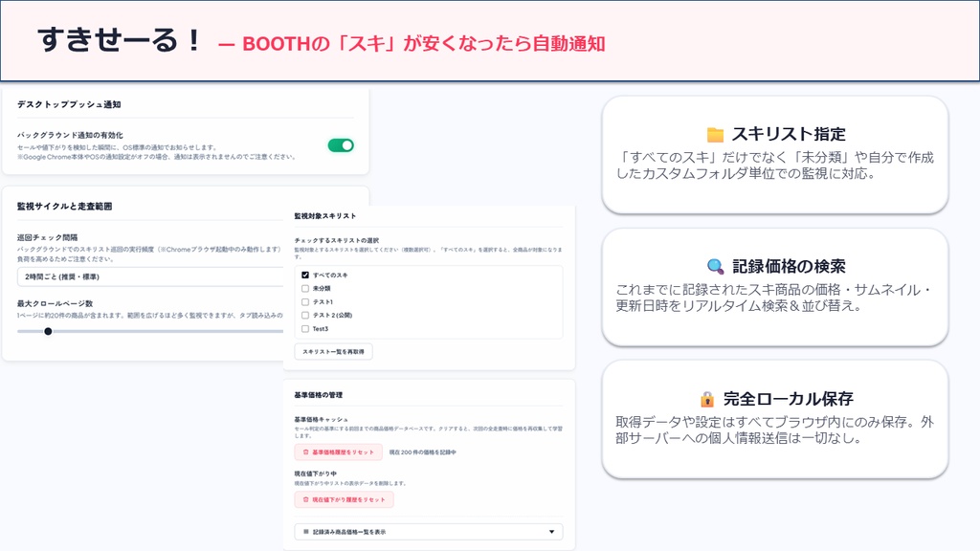This screenshot has width=980, height=551.
Task: Click the BOOTHの「スキ」が安くなったら自動通知 subtitle
Action: [424, 44]
